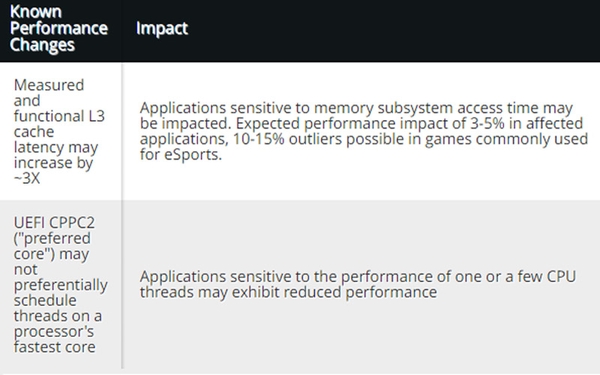The image size is (600, 375).
Task: Click the "processor's" word in the left column
Action: click(x=54, y=332)
